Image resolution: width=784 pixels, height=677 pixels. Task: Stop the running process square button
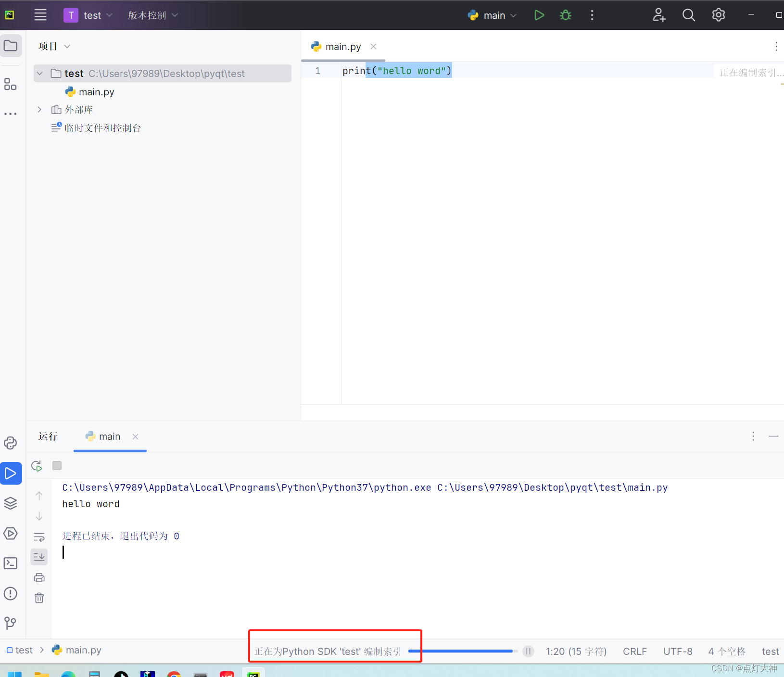coord(57,465)
